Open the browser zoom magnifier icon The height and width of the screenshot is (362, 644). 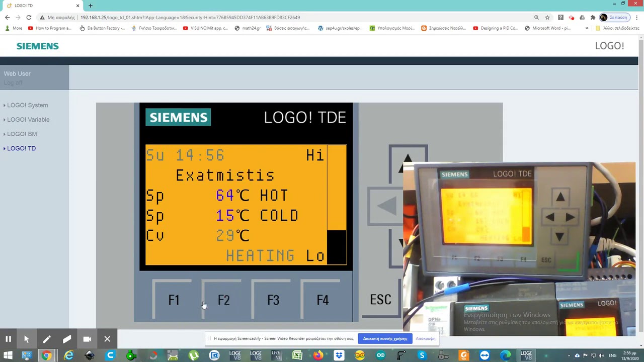tap(536, 17)
